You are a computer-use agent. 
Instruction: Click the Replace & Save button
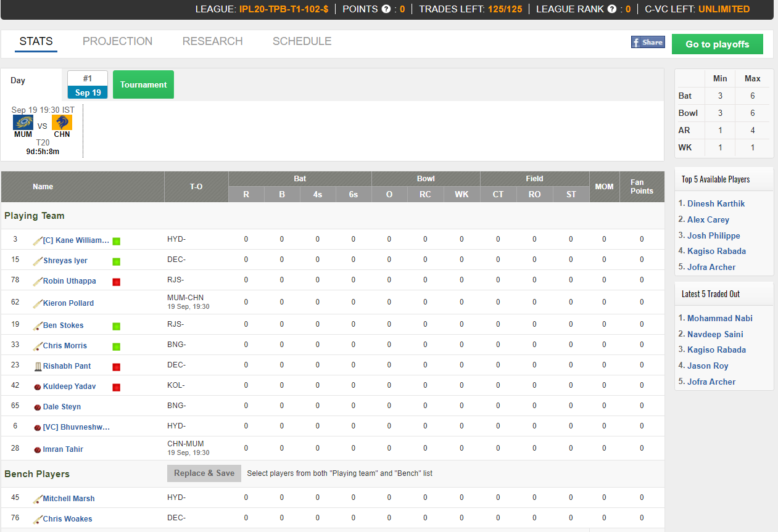pyautogui.click(x=204, y=473)
